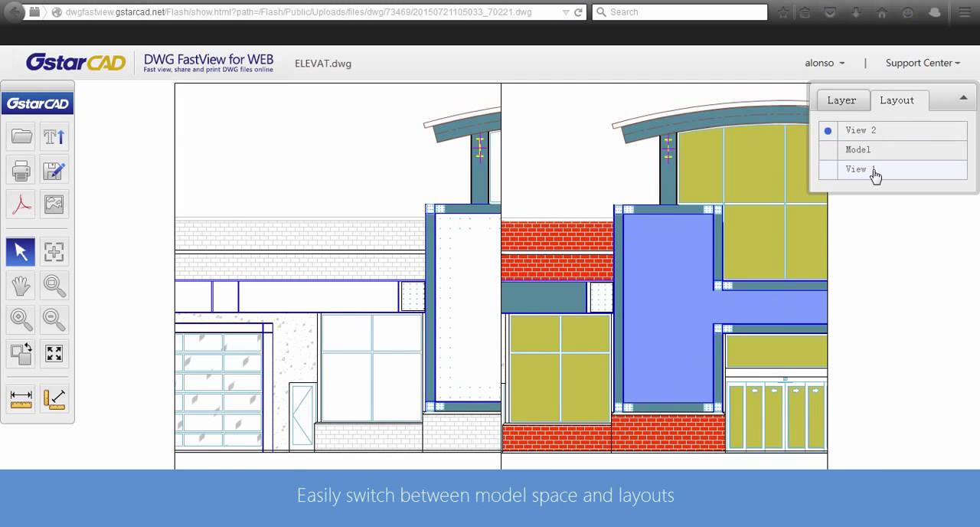Screen dimensions: 980x527
Task: Click the save-as-image picture icon
Action: click(54, 205)
